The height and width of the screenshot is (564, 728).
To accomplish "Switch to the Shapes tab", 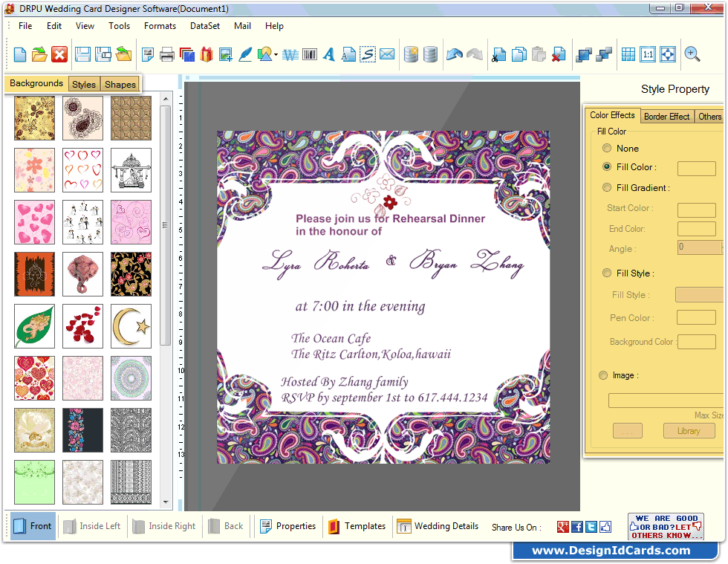I will (120, 84).
